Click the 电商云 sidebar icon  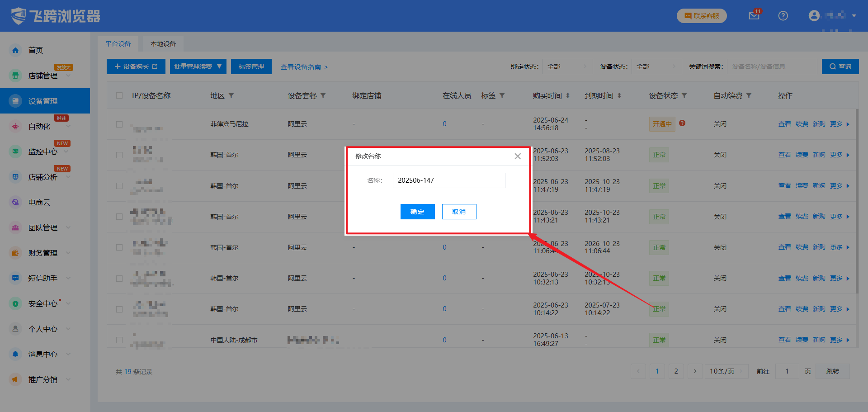[x=15, y=202]
